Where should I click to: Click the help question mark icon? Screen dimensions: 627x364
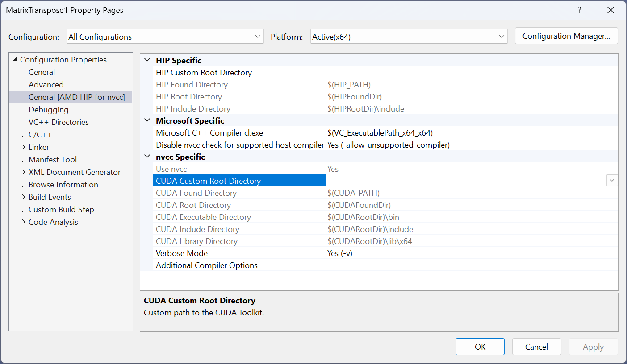(x=579, y=10)
